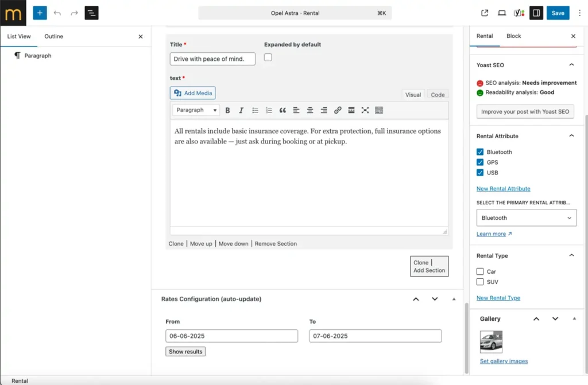Toggle the document overview list icon

click(91, 13)
